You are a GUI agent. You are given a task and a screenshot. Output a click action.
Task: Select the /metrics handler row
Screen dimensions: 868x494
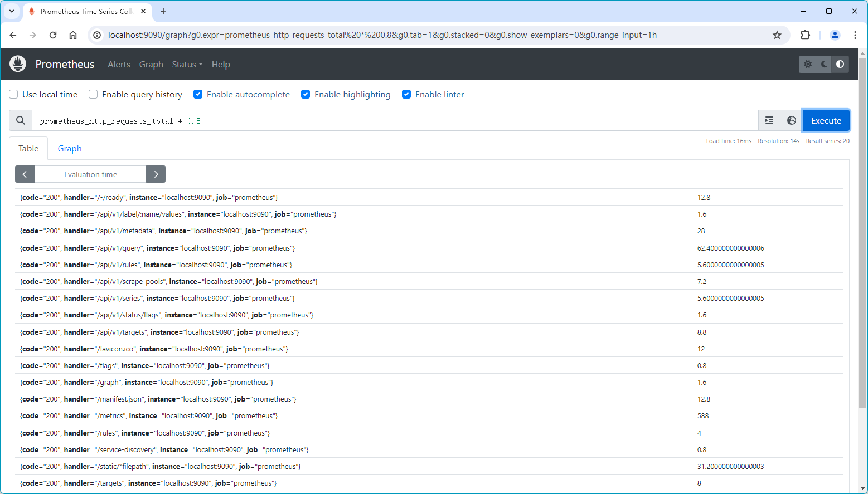point(429,415)
